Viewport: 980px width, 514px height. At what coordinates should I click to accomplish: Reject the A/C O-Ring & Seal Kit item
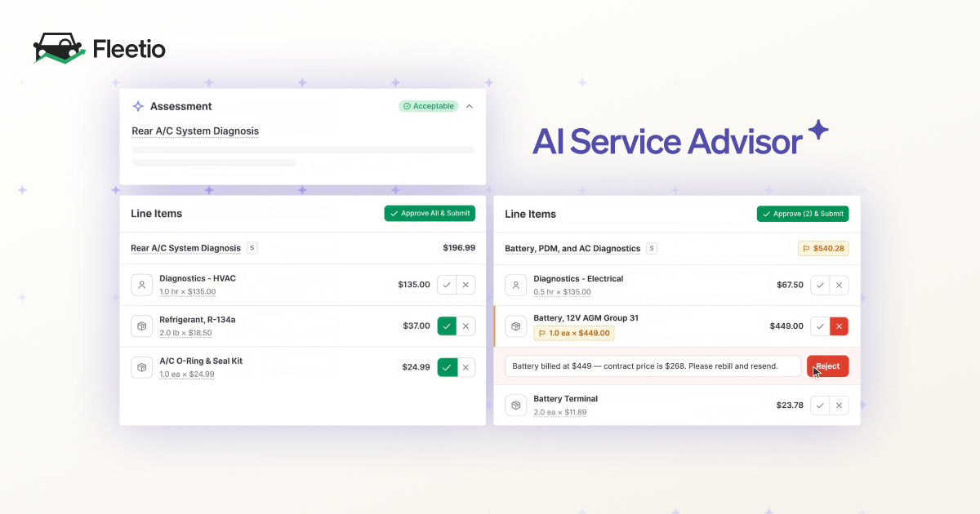465,367
